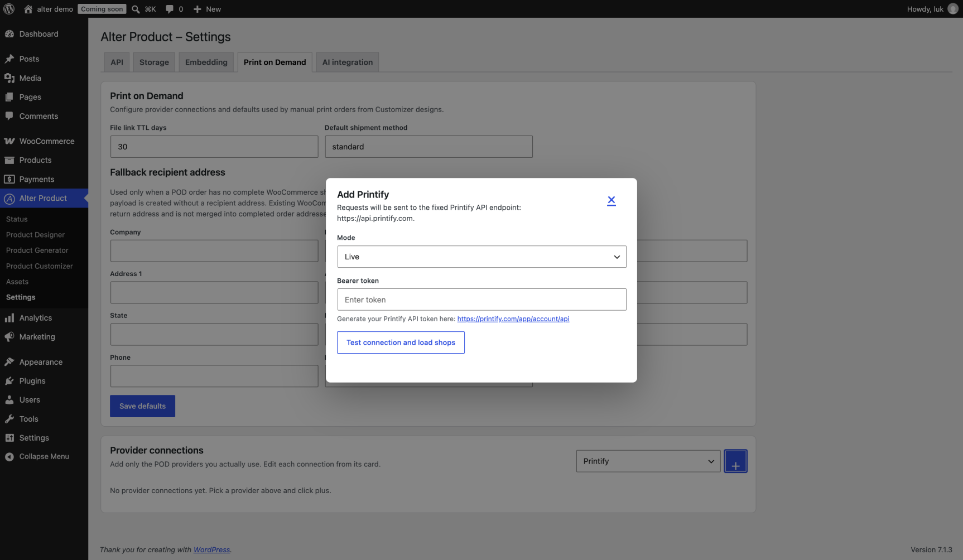Open the Products menu

pyautogui.click(x=44, y=160)
